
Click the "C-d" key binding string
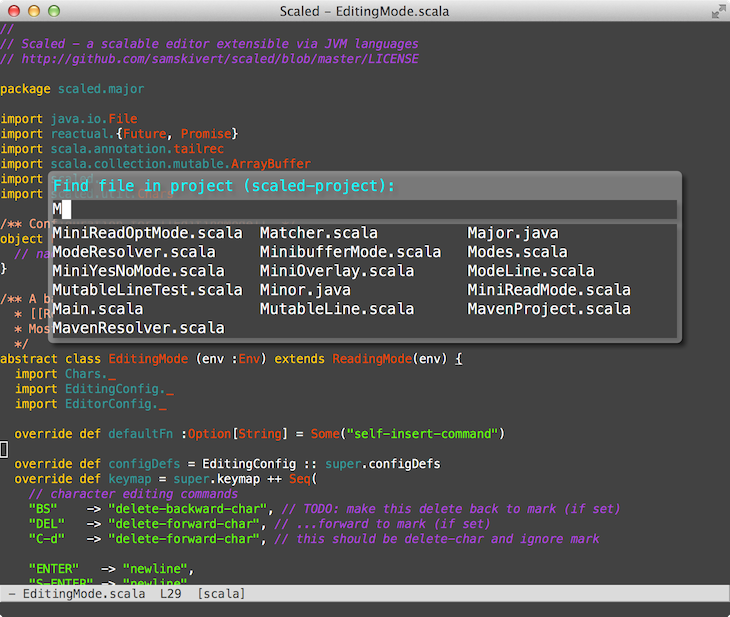[x=47, y=539]
